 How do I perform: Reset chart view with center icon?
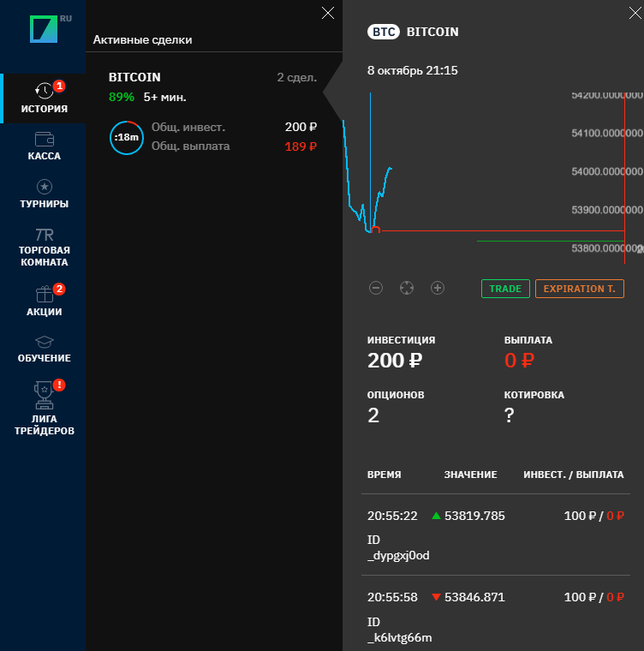[407, 288]
